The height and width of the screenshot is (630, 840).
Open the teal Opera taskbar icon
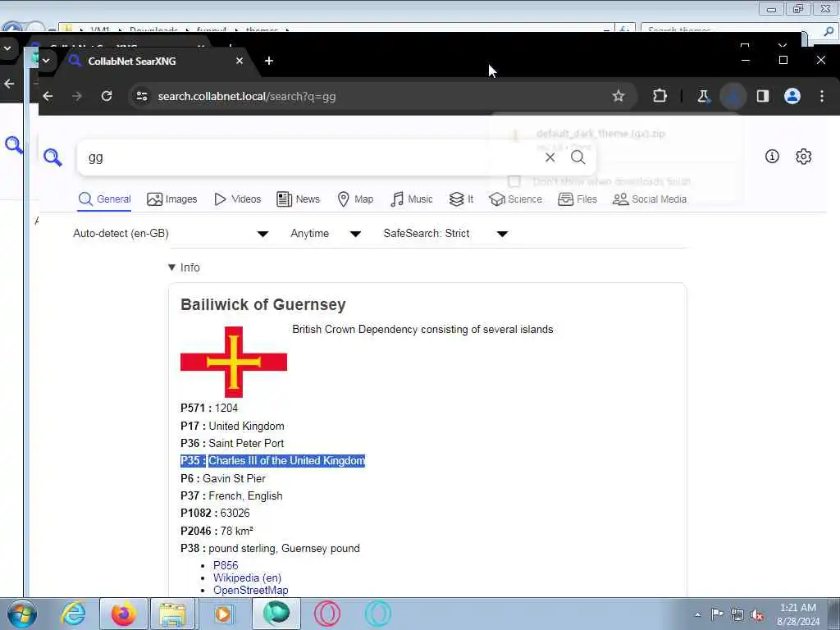pos(377,614)
